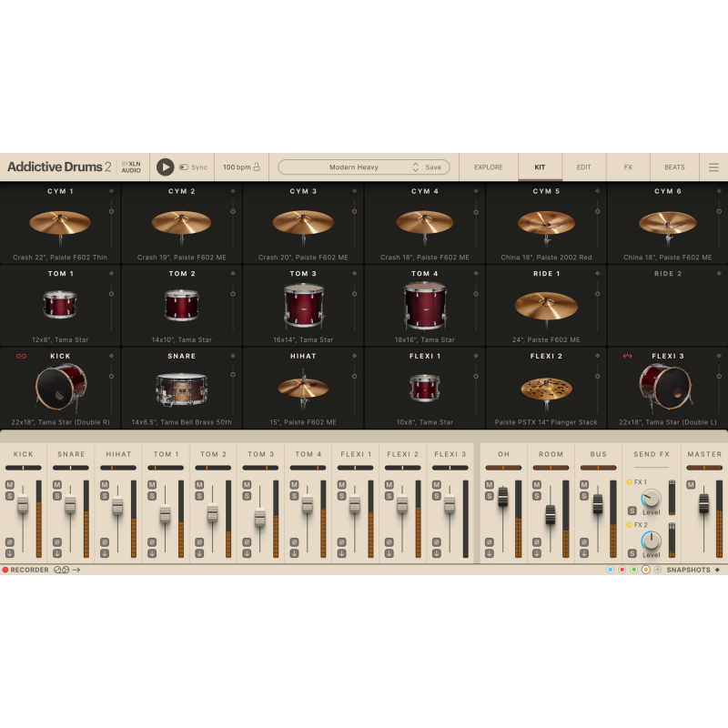Click the unlink icon next to Flexi 3
The width and height of the screenshot is (728, 728).
point(626,357)
